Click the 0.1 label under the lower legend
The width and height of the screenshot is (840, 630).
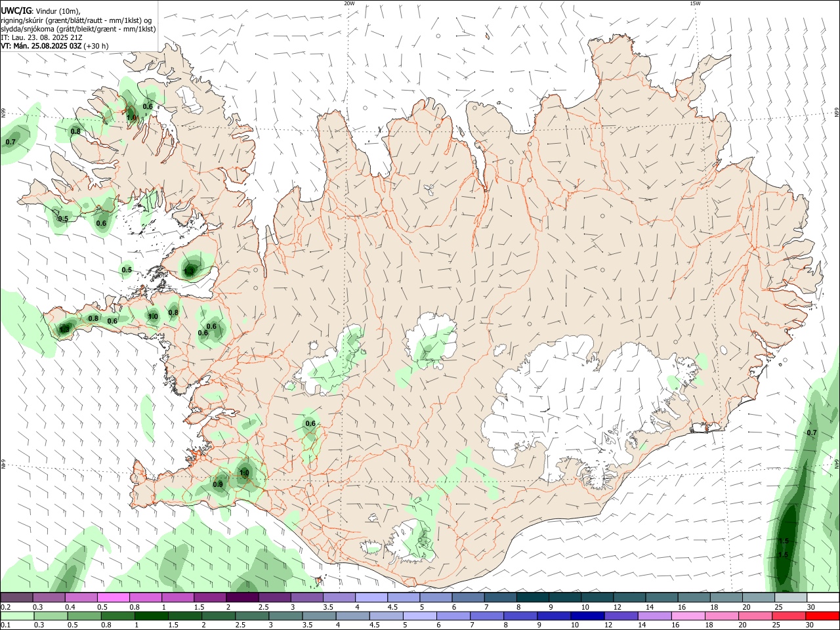(5, 625)
